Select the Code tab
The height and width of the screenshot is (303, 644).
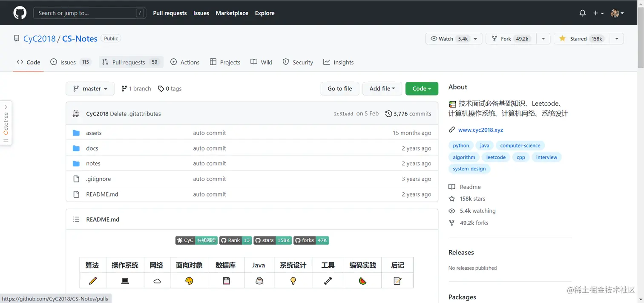(29, 62)
